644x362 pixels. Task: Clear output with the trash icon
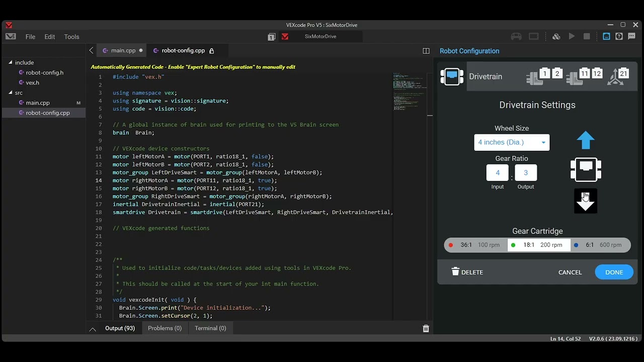point(426,328)
